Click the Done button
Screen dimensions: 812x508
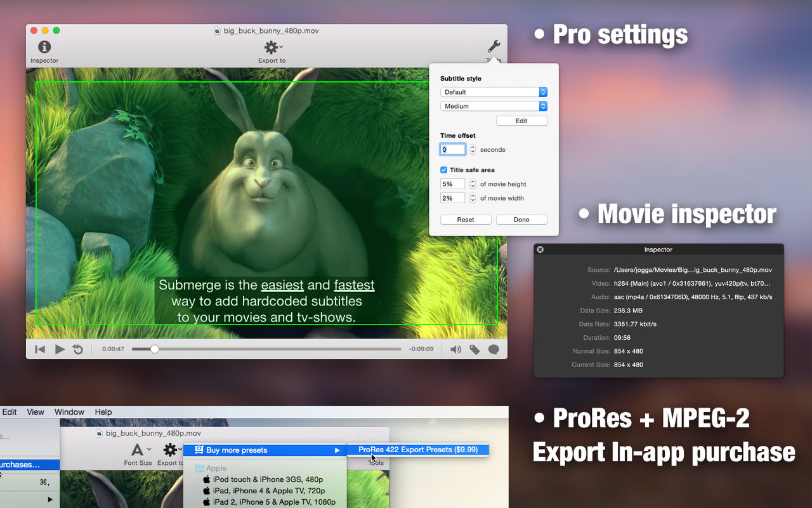click(521, 220)
